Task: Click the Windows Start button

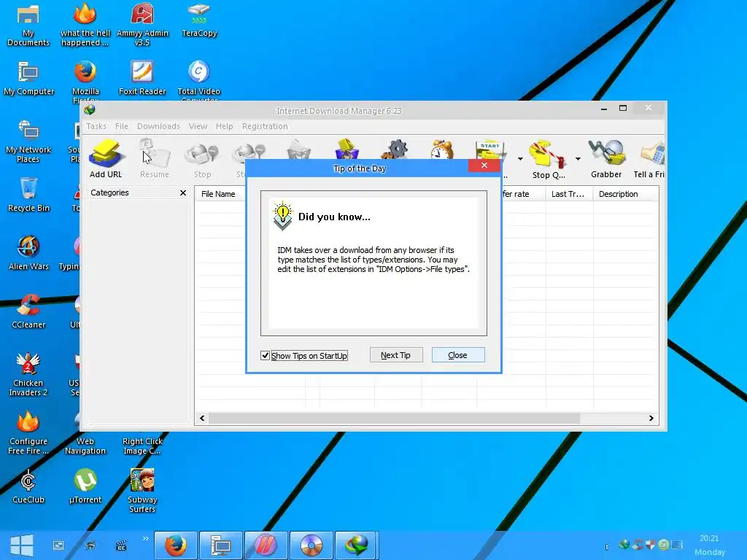Action: (x=22, y=545)
